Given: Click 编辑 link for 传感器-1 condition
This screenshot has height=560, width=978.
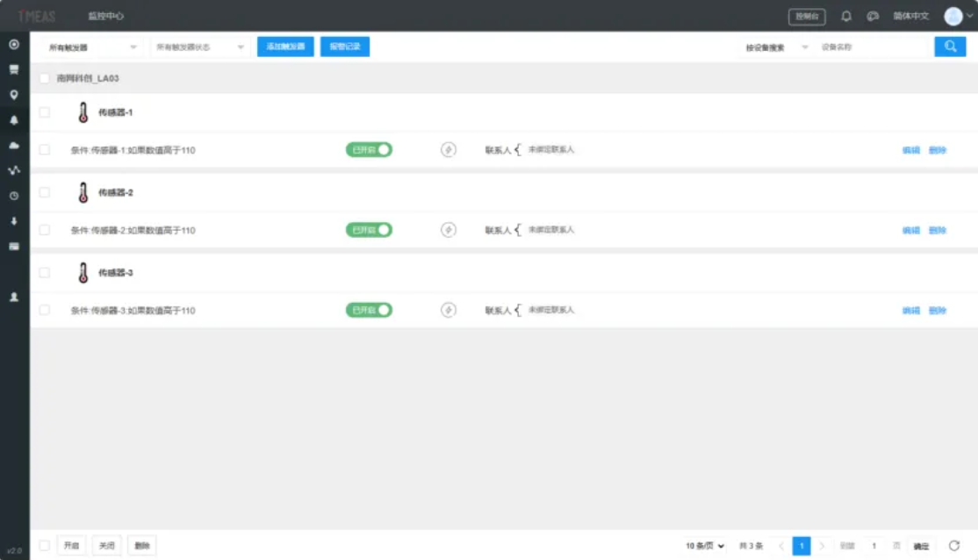Looking at the screenshot, I should tap(910, 150).
